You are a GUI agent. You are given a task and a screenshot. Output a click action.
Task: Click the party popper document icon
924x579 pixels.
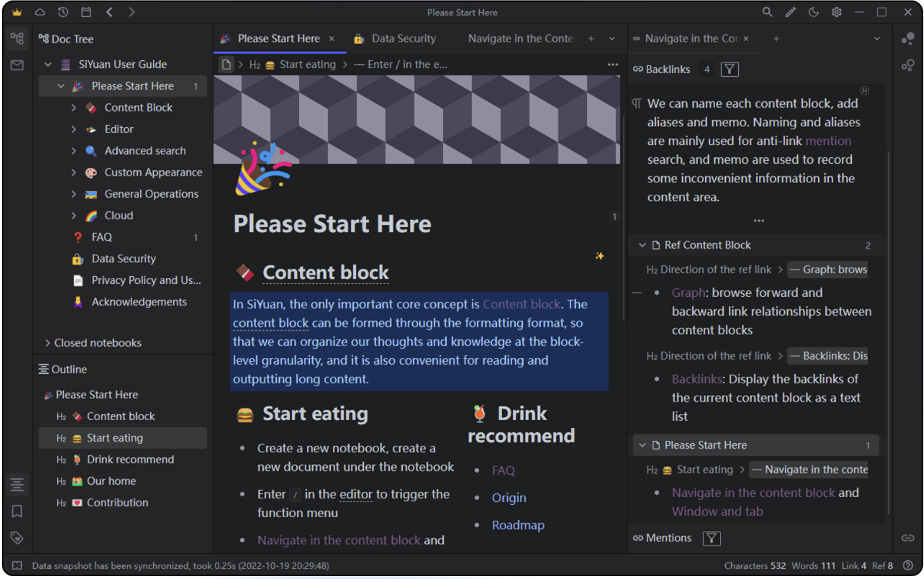(262, 168)
